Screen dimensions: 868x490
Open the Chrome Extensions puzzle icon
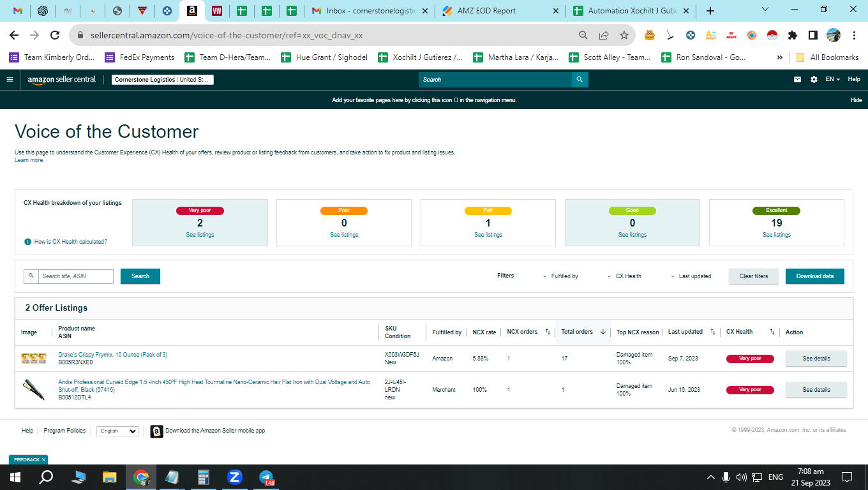click(793, 36)
